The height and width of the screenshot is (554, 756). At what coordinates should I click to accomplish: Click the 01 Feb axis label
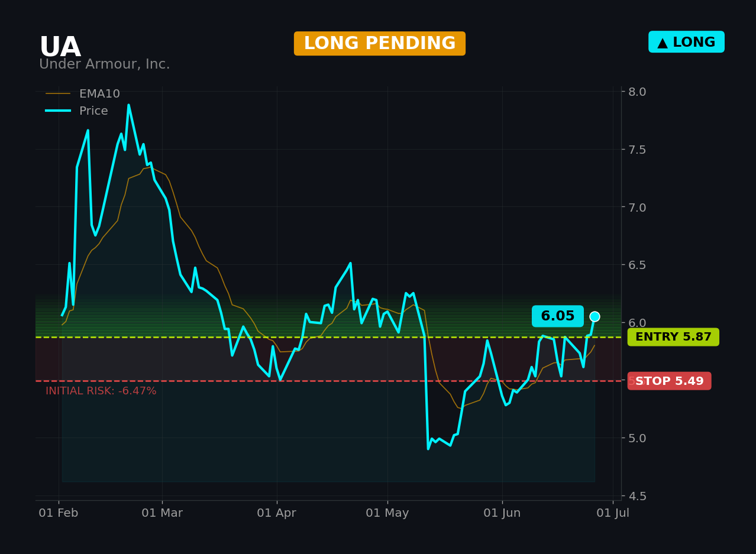pyautogui.click(x=59, y=513)
